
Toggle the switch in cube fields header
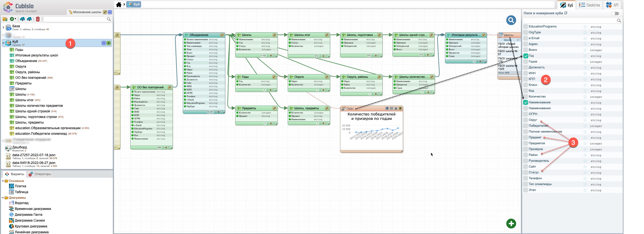tap(615, 13)
